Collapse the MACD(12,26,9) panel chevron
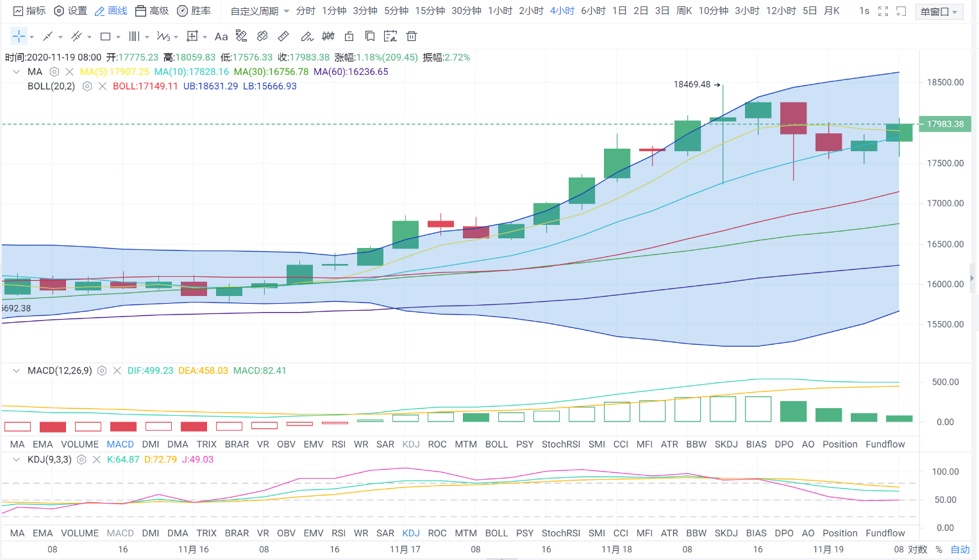The image size is (979, 560). [x=17, y=370]
